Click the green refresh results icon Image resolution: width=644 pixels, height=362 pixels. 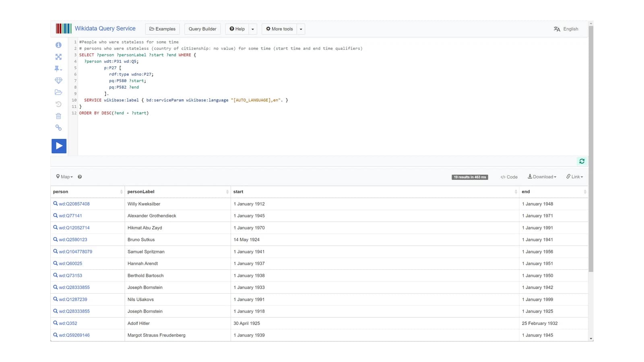pyautogui.click(x=582, y=161)
